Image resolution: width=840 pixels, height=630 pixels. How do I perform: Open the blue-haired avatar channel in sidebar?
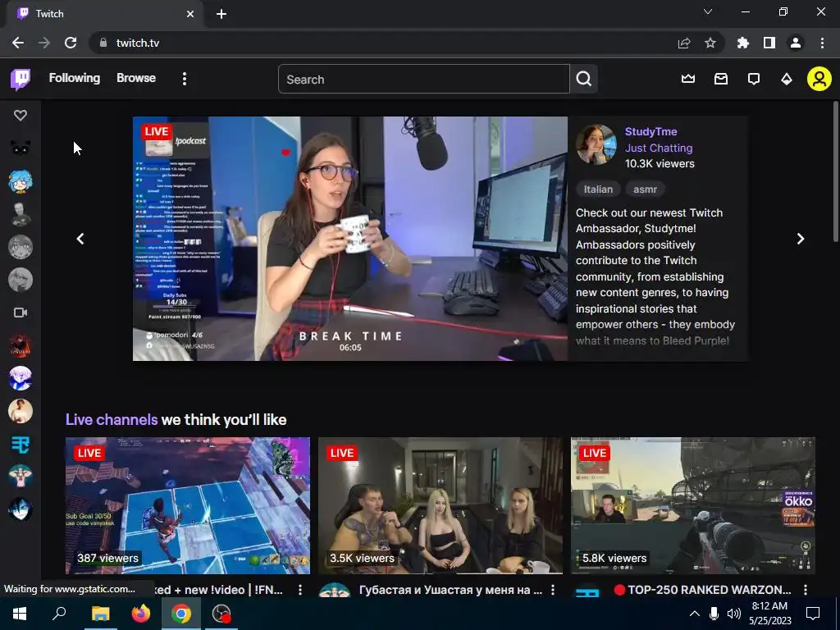21,181
